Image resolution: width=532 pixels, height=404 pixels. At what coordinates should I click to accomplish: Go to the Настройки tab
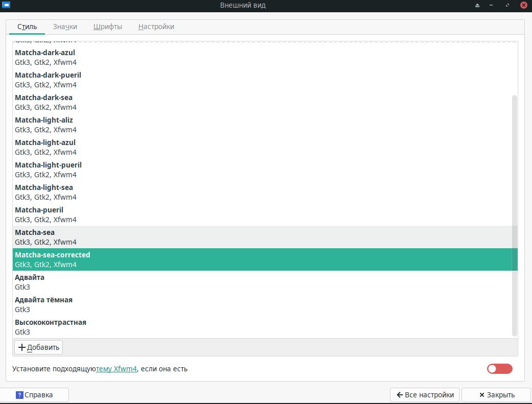156,27
